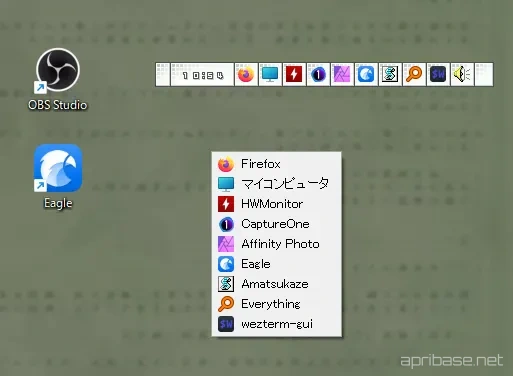Click the Firefox icon in launcher bar
This screenshot has width=513, height=376.
246,74
